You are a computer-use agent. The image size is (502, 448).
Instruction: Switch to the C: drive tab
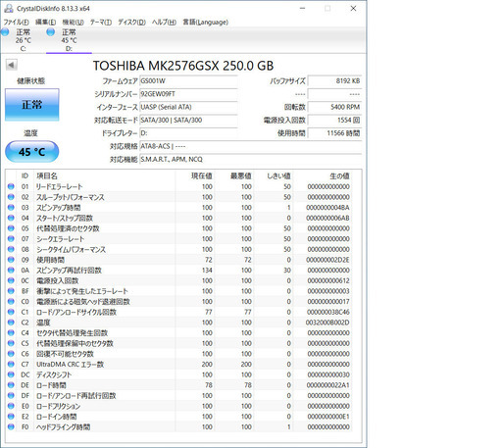tap(23, 40)
